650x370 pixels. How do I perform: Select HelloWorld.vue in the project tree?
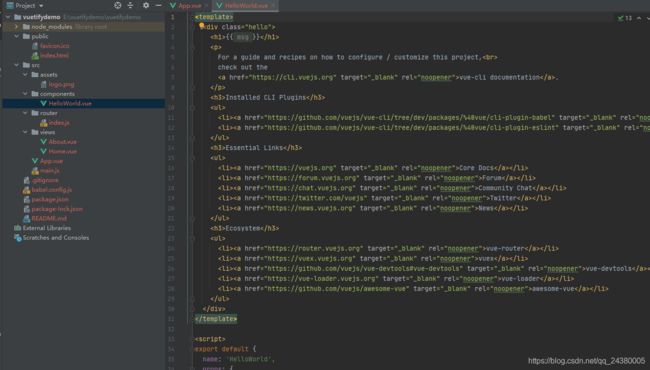70,103
